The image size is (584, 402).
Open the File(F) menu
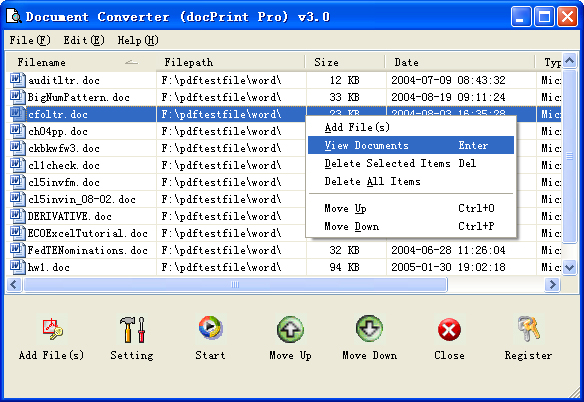[30, 40]
